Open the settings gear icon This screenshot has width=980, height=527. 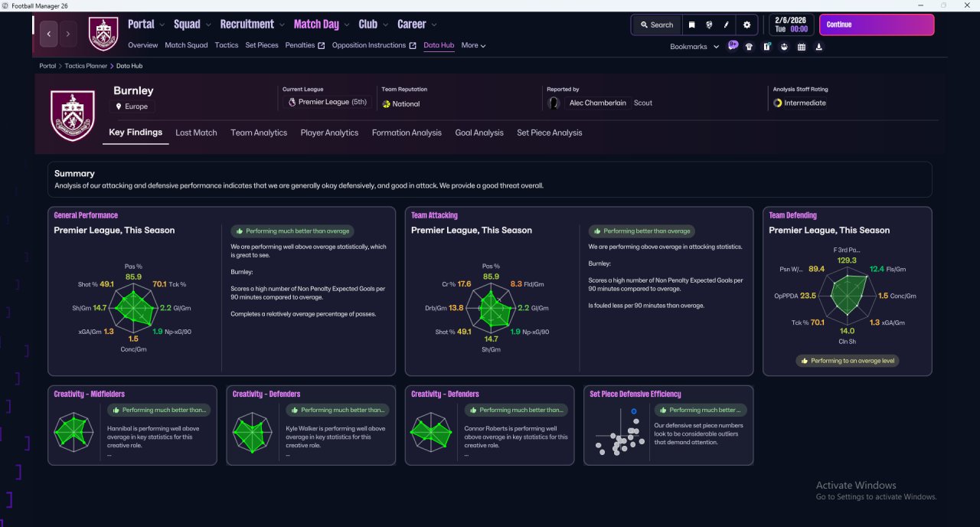(746, 25)
